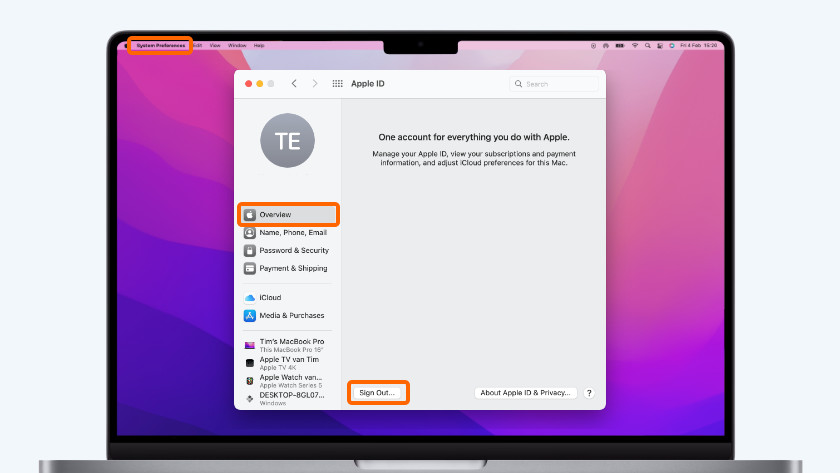Select Payment & Shipping section
The width and height of the screenshot is (840, 473).
pos(288,269)
